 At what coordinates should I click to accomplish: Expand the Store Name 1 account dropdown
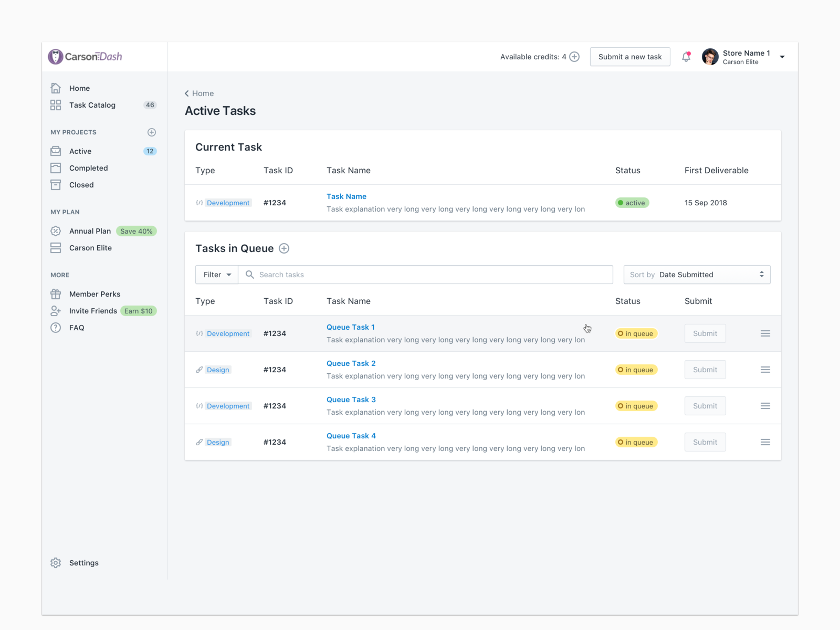(782, 57)
